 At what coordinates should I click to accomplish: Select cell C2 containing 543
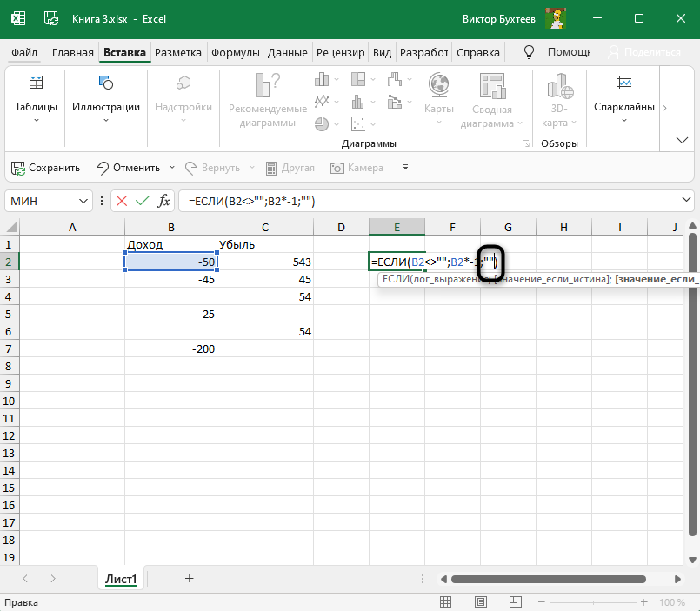265,262
